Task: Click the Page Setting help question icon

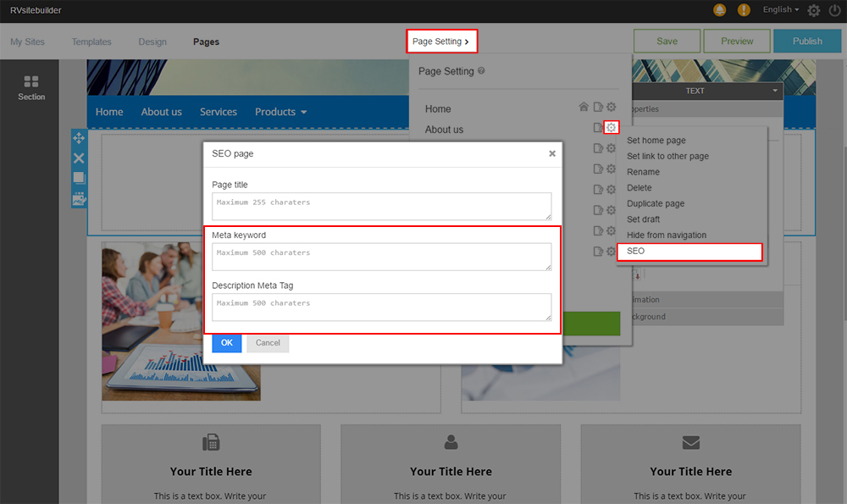Action: click(481, 71)
